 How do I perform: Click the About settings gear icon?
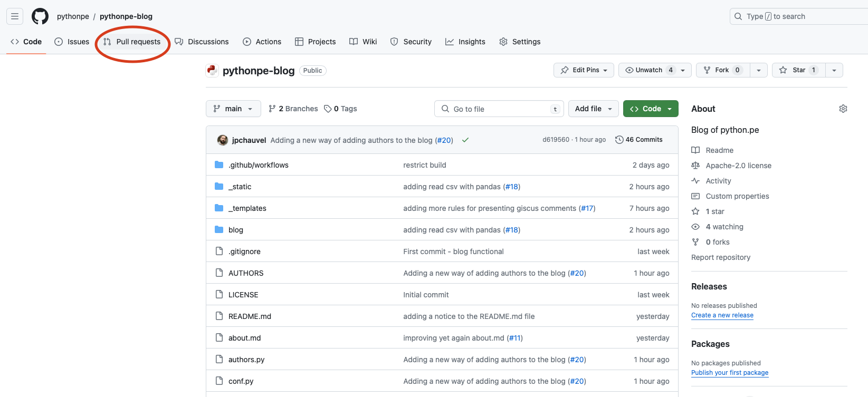843,109
